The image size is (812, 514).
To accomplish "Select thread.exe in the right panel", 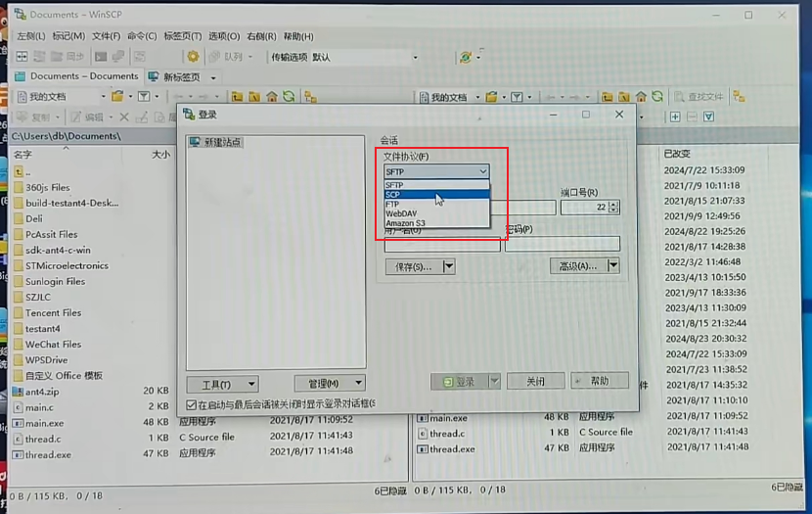I will [x=452, y=448].
